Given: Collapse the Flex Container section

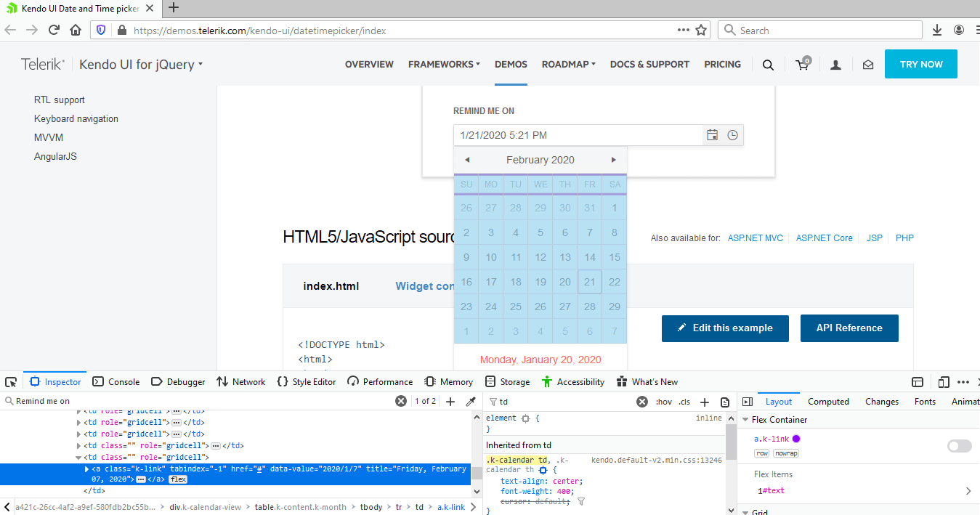Looking at the screenshot, I should 745,420.
